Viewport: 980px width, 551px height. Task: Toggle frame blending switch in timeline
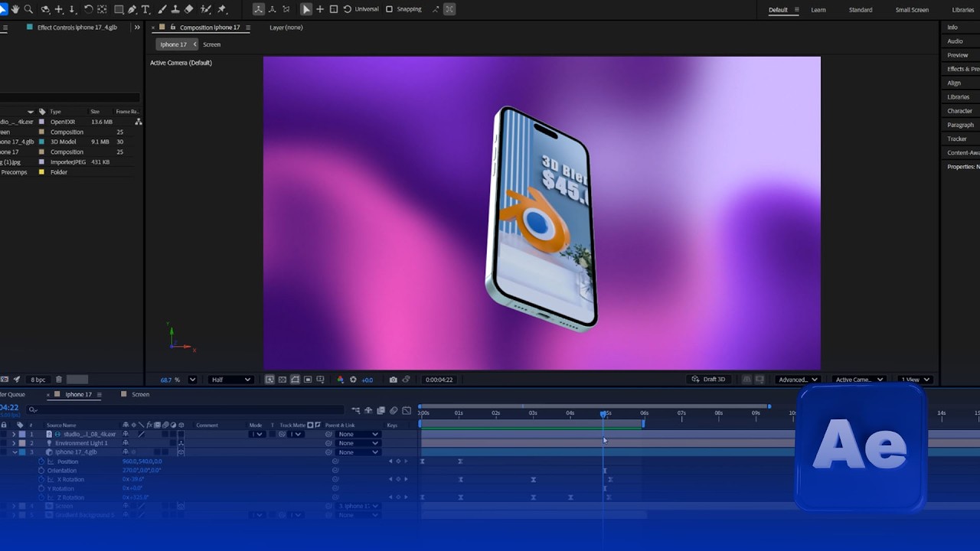(x=381, y=411)
